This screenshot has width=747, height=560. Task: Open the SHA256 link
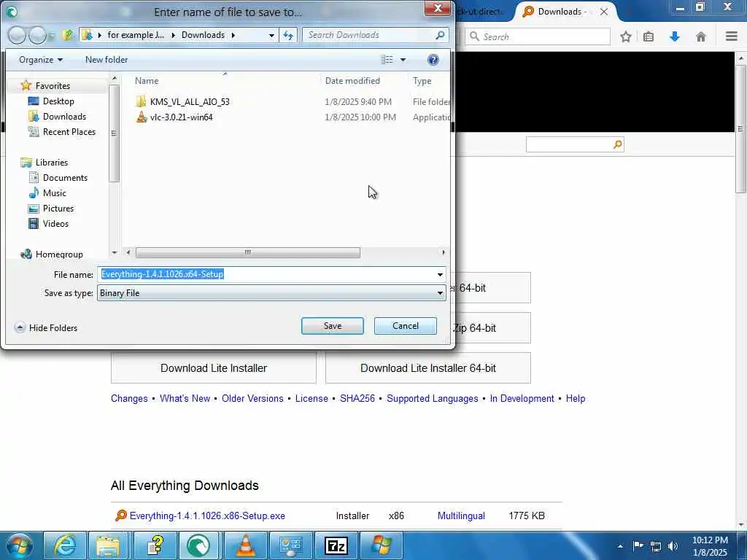click(357, 399)
